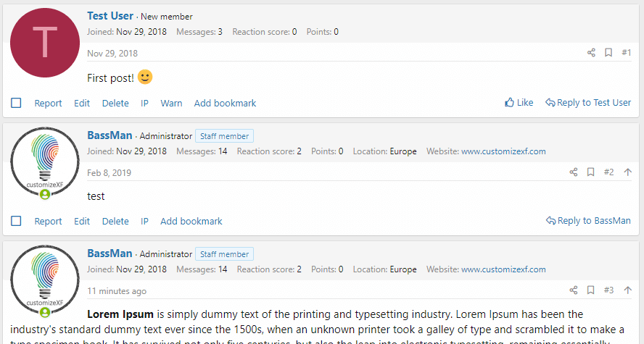Reply to BassMan's test post
This screenshot has height=344, width=644.
588,221
